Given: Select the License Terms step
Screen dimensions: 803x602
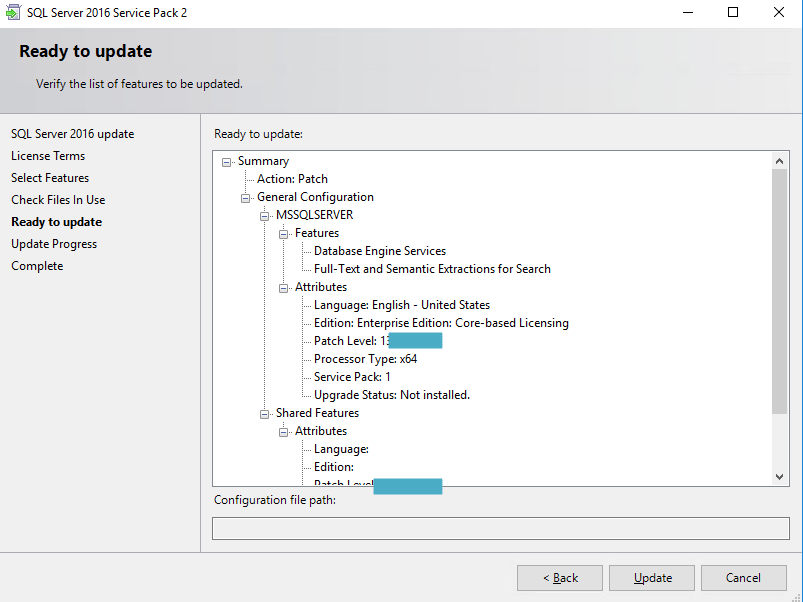Looking at the screenshot, I should 48,156.
